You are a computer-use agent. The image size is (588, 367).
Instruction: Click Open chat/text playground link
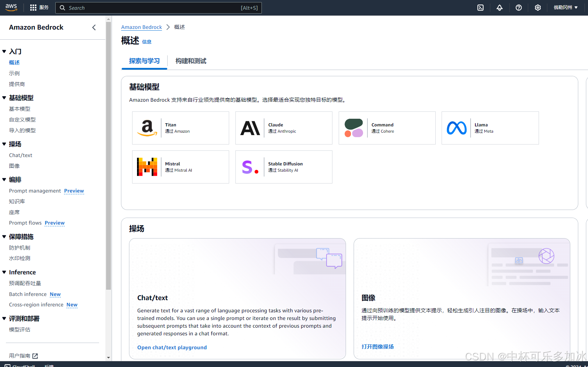click(172, 348)
